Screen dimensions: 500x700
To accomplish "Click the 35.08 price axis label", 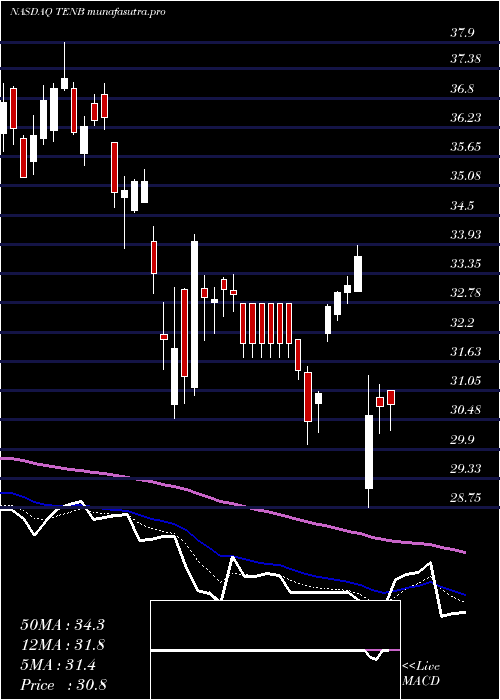I will [x=465, y=176].
